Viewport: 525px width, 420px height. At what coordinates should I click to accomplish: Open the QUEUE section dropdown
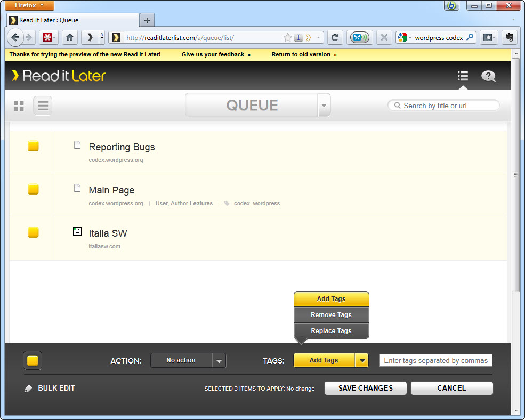[x=324, y=105]
